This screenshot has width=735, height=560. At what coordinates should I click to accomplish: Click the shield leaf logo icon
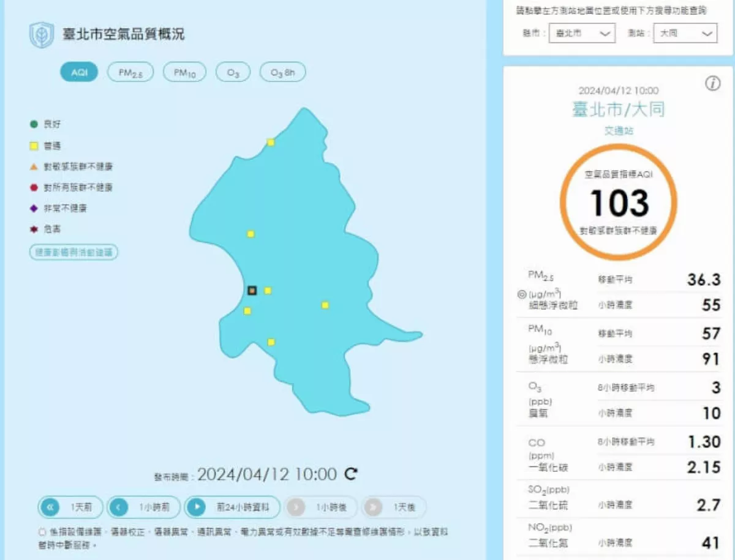[42, 35]
